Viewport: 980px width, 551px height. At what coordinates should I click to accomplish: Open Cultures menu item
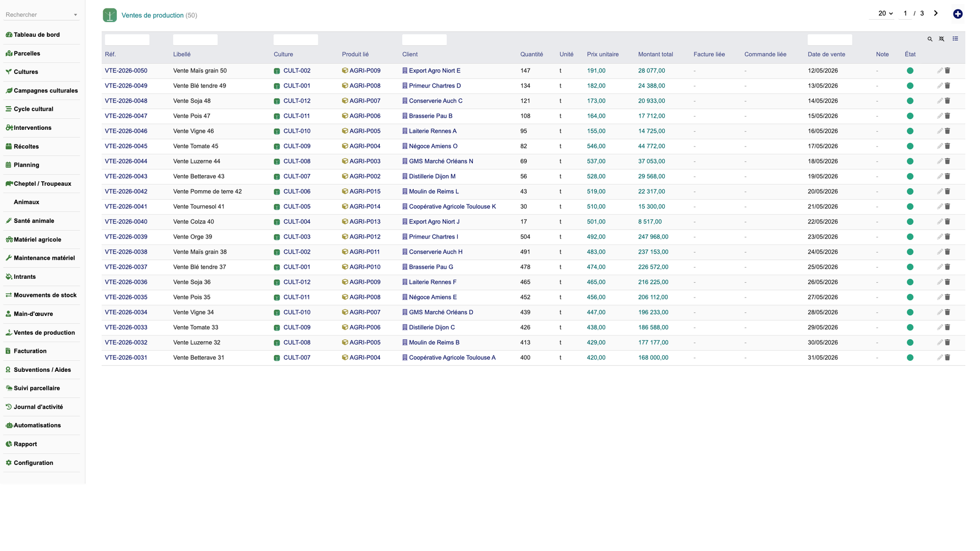[26, 72]
